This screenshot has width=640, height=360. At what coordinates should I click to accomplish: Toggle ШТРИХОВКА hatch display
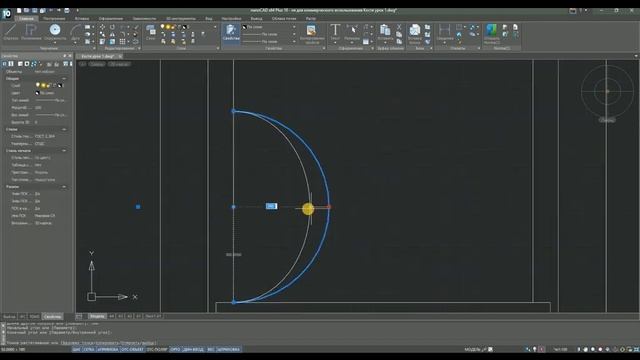229,349
